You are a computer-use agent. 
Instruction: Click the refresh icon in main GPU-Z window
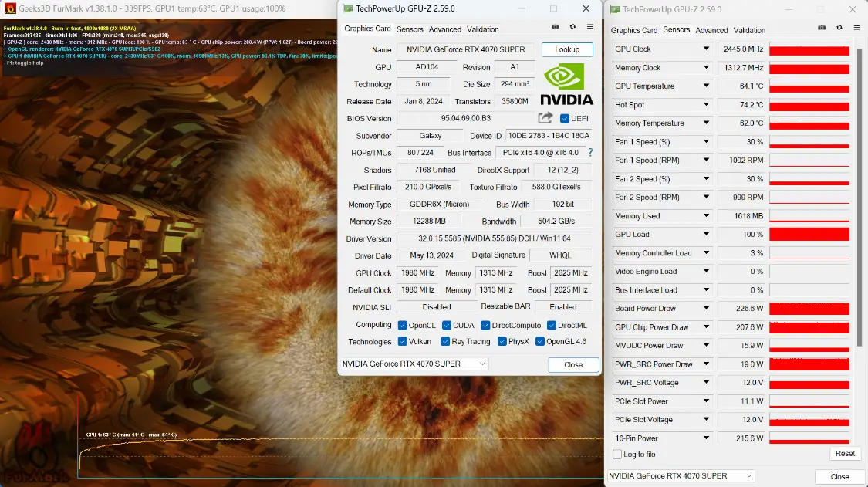(x=573, y=26)
